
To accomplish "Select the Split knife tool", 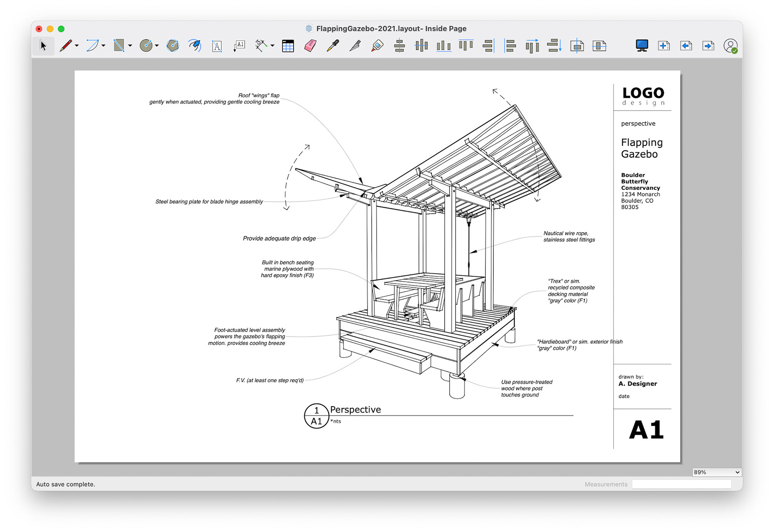I will click(x=355, y=46).
